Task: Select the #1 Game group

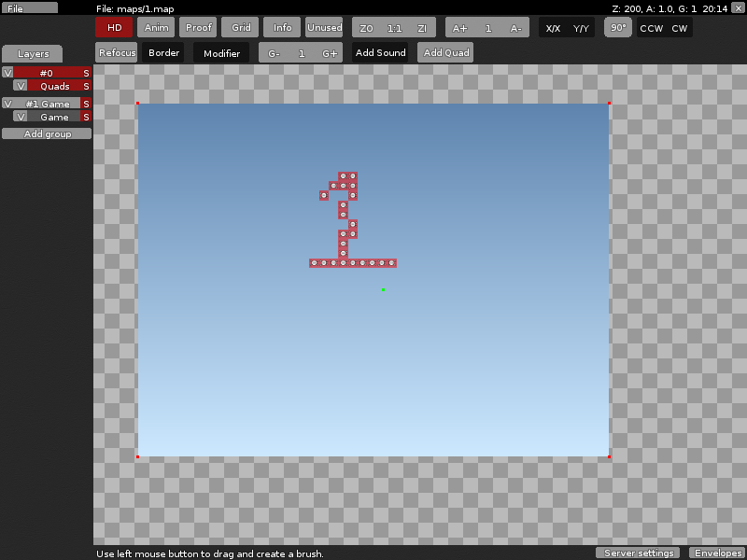Action: [x=47, y=104]
